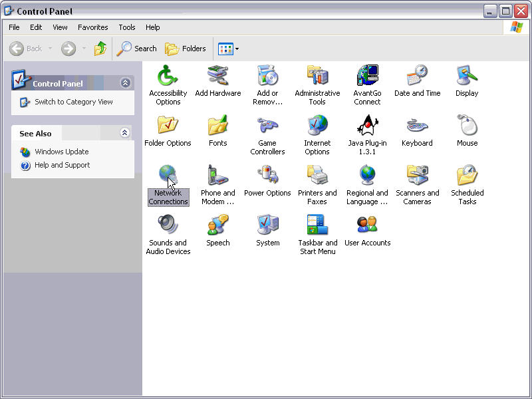
Task: Select the Regional and Language icon
Action: (367, 175)
